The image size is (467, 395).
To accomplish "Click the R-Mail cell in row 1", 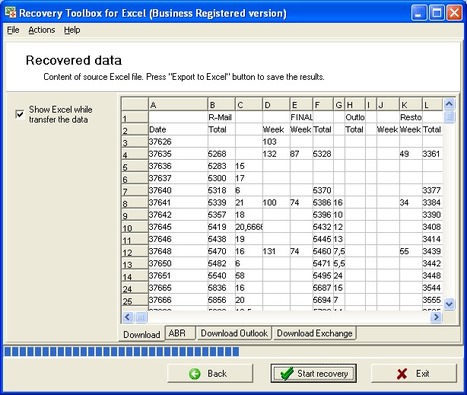I will (x=221, y=117).
